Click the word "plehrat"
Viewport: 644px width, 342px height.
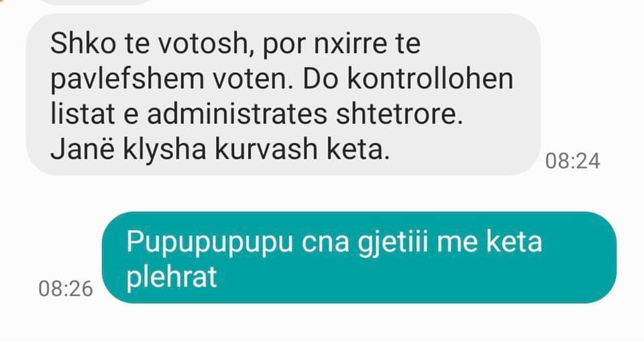pyautogui.click(x=171, y=278)
